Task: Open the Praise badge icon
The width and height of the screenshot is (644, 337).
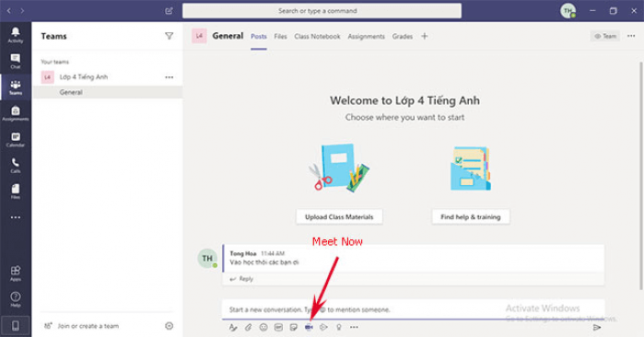Action: tap(339, 327)
